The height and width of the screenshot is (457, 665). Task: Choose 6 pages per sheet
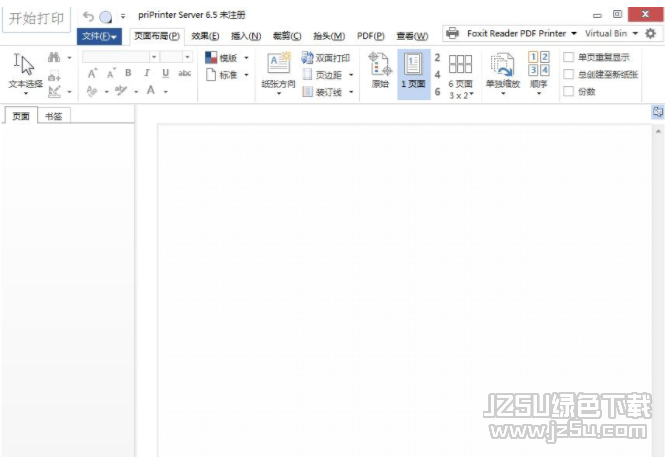(437, 92)
